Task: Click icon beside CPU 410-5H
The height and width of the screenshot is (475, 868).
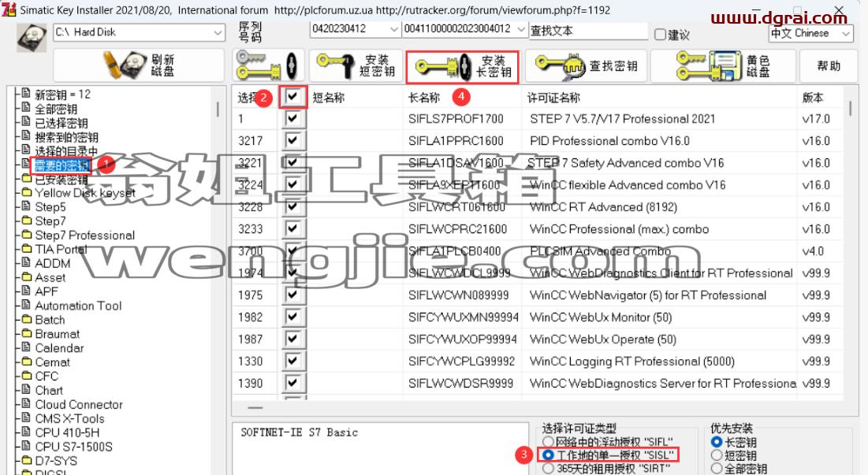Action: [26, 432]
